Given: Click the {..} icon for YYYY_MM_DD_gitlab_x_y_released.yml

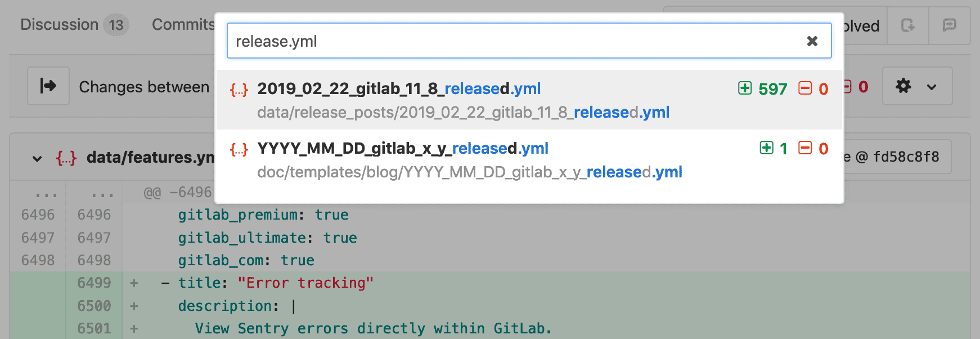Looking at the screenshot, I should [x=240, y=149].
